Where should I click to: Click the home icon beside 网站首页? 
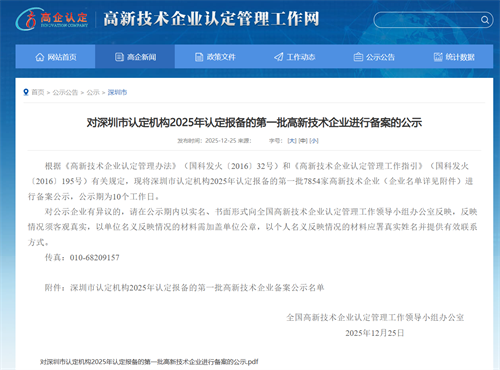click(40, 57)
